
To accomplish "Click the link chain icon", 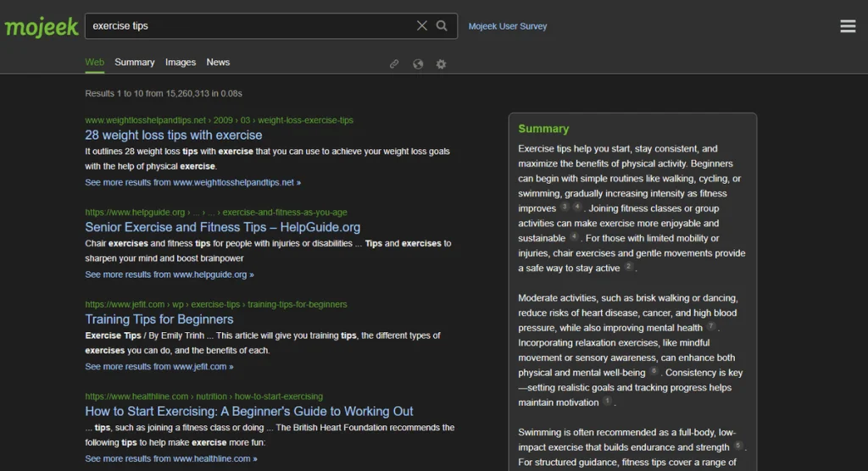I will pyautogui.click(x=394, y=64).
